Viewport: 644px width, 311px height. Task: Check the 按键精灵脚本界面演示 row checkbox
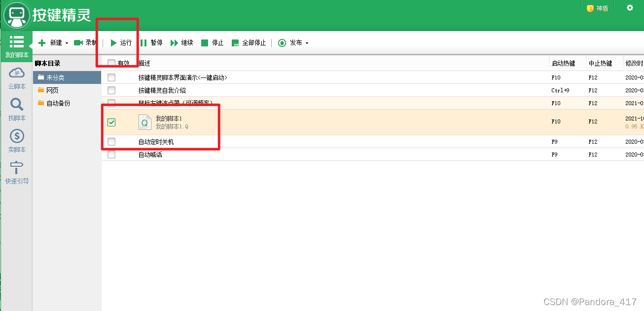(111, 78)
